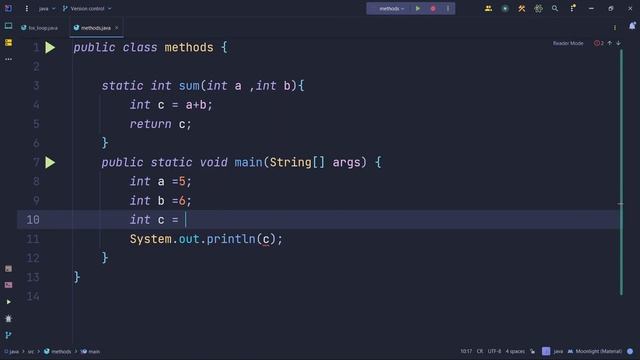Click 'return c;' on line 5

tap(160, 124)
